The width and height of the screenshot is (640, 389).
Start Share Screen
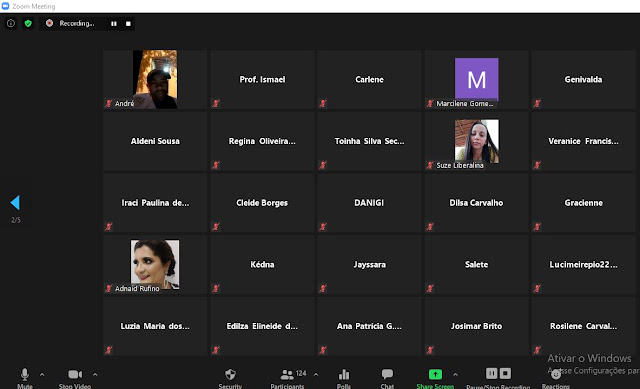click(435, 378)
